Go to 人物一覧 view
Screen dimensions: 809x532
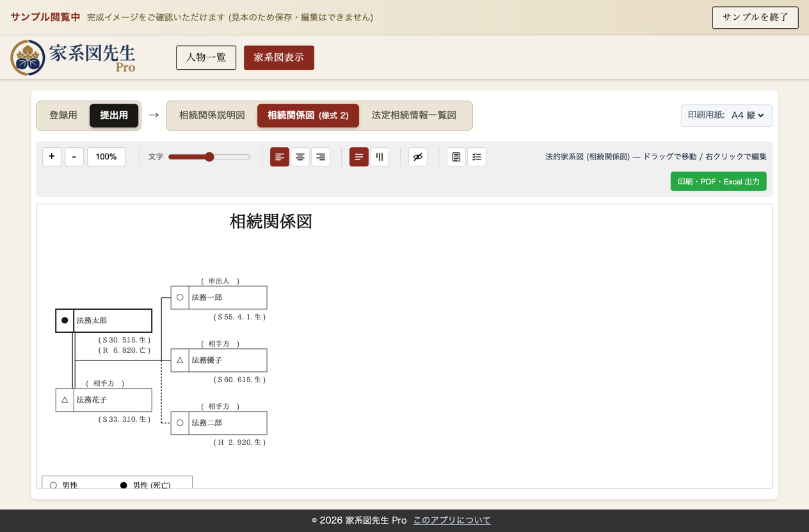tap(206, 58)
